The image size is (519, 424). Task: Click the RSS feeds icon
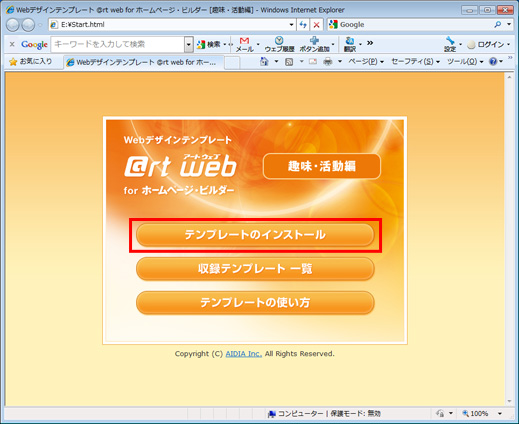click(x=289, y=62)
